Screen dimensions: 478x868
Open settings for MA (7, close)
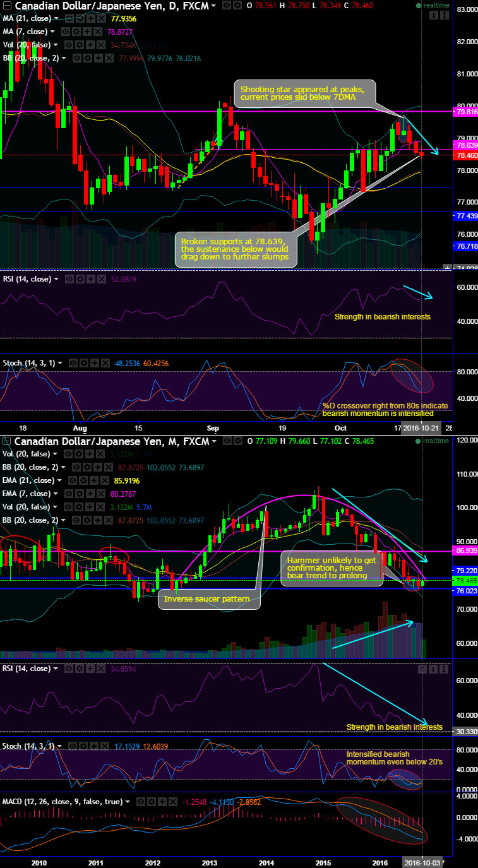point(76,32)
